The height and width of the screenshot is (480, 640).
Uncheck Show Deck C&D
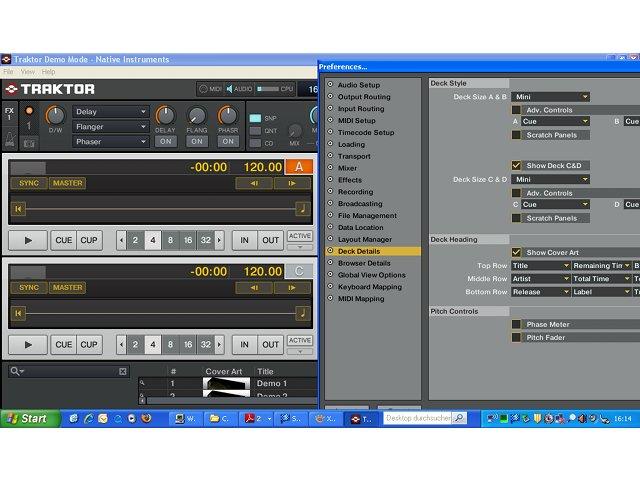pos(516,165)
